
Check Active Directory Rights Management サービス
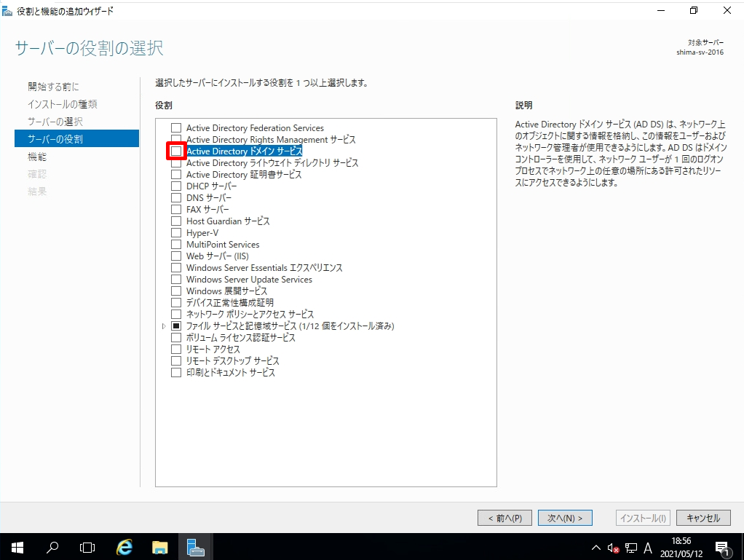176,138
